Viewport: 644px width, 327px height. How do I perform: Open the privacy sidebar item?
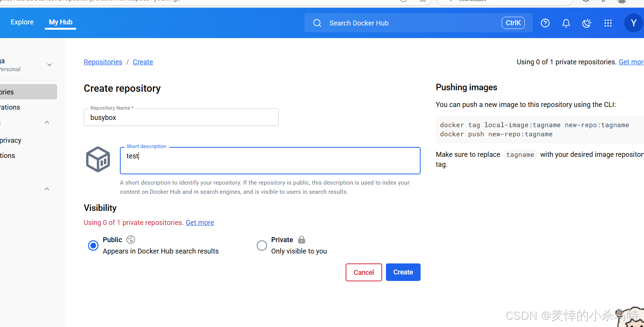[x=11, y=140]
